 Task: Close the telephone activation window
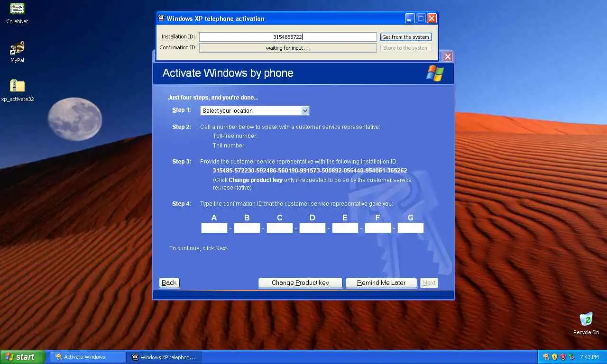coord(432,18)
